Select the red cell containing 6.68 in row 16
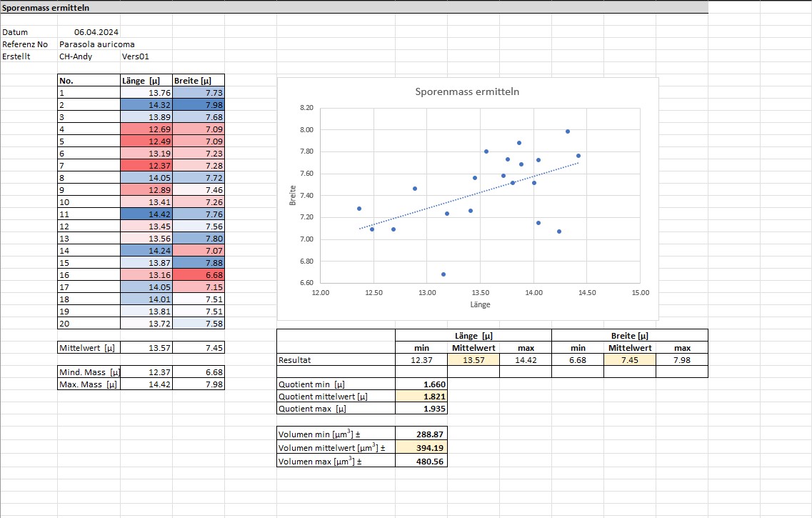The width and height of the screenshot is (812, 518). pos(199,274)
